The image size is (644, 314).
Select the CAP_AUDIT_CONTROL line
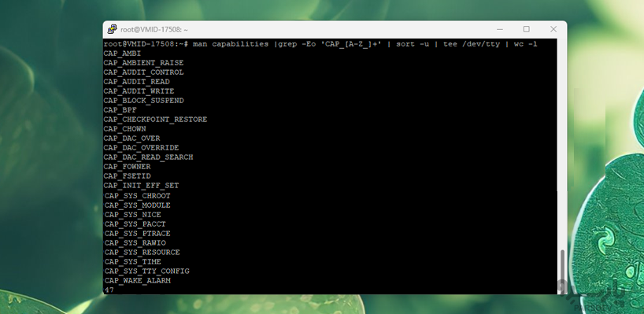[143, 72]
